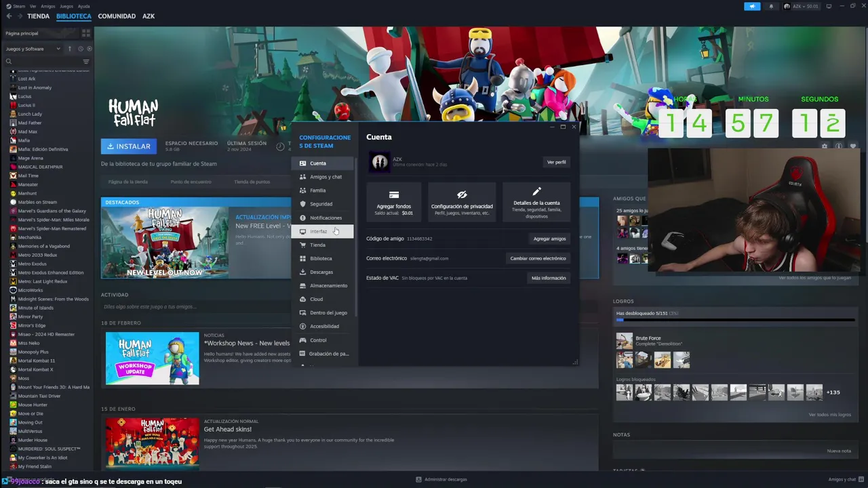Click the download icon by Administrar descargas
The width and height of the screenshot is (868, 488).
click(419, 479)
